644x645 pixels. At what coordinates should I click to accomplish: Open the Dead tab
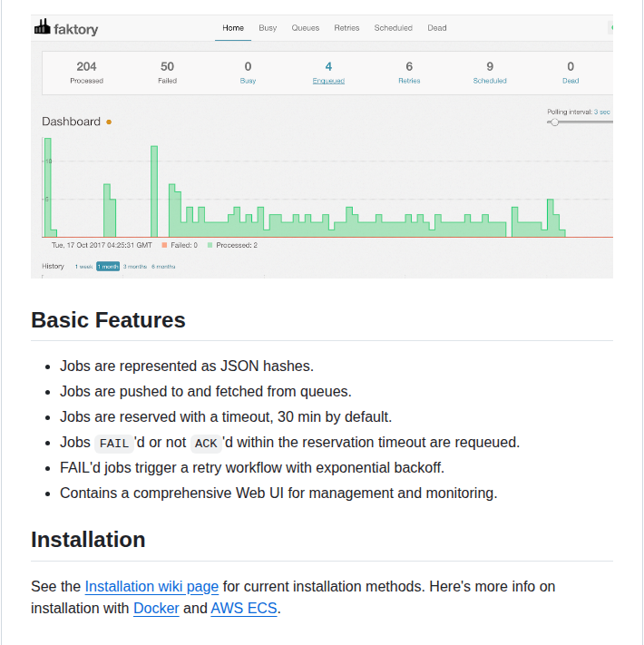tap(437, 28)
